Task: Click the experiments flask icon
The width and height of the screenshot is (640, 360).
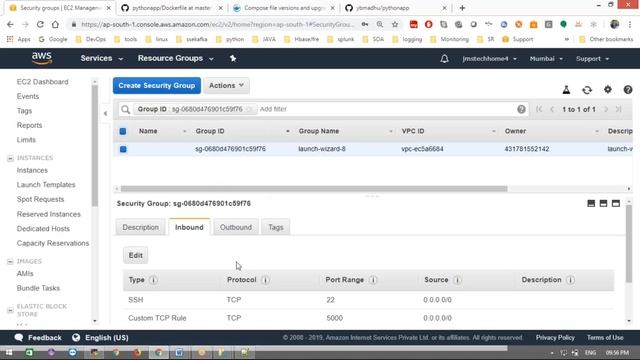Action: click(x=566, y=90)
